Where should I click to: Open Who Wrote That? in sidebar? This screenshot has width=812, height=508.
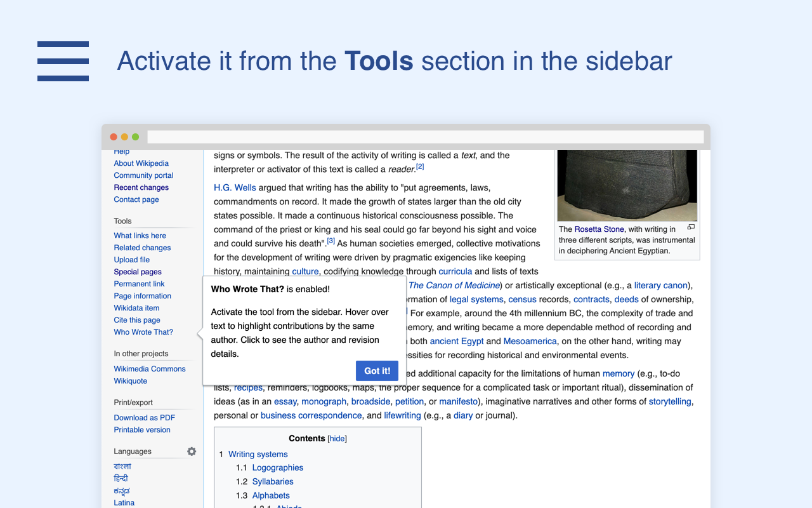coord(143,332)
